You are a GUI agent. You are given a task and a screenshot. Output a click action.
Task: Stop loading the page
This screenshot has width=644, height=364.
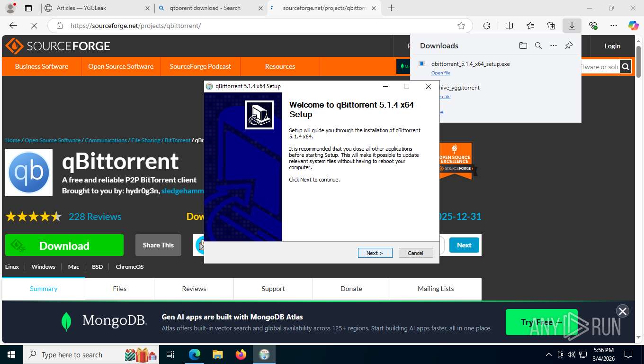34,26
